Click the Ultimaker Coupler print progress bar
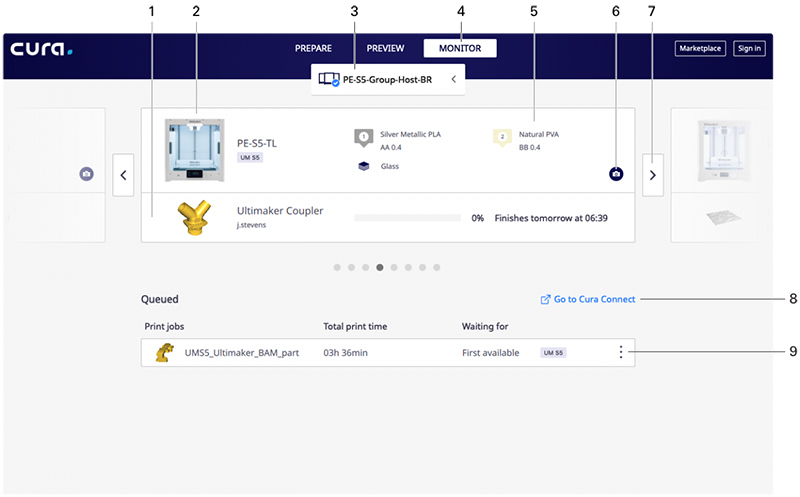 click(408, 218)
